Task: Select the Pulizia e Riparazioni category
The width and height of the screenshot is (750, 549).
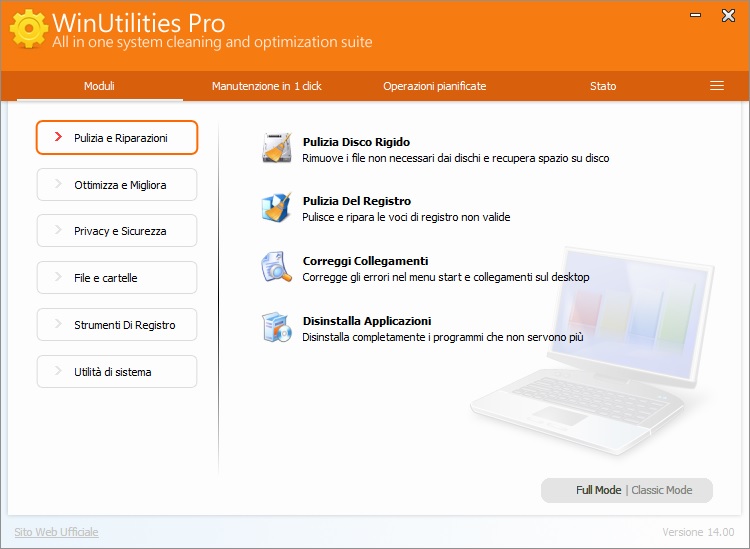Action: tap(117, 138)
